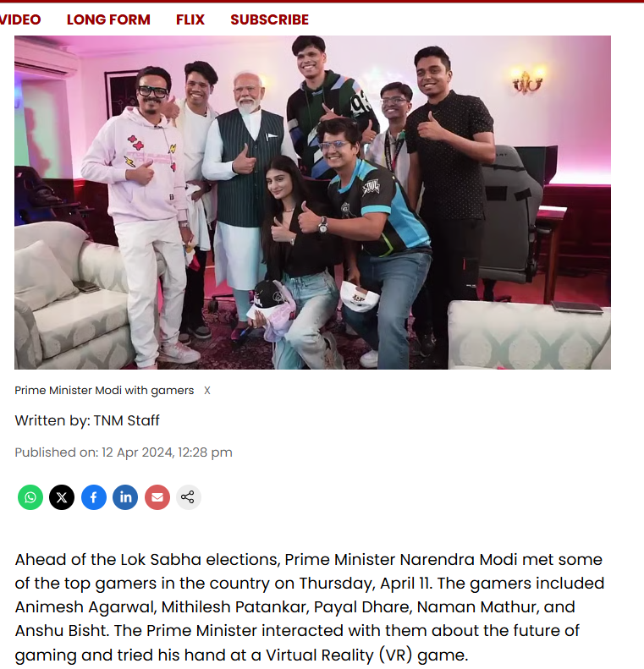Screen dimensions: 644x669
Task: Click the published date 12 Apr 2024
Action: pyautogui.click(x=136, y=452)
